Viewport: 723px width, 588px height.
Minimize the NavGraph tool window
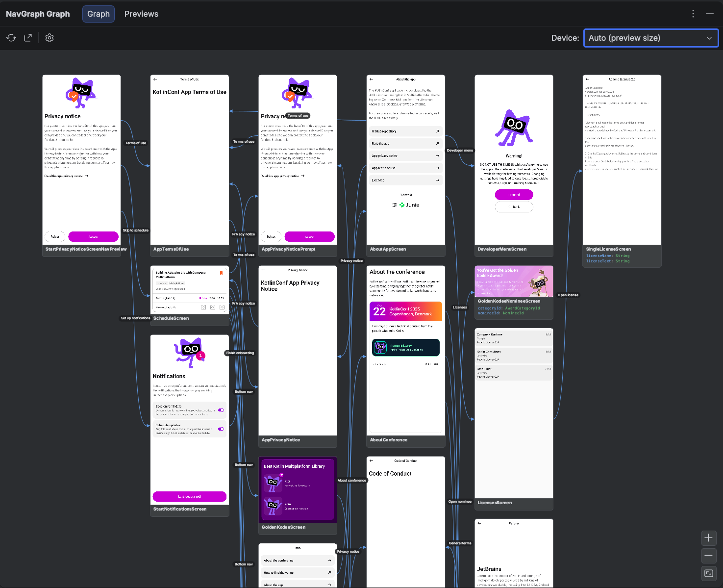tap(709, 14)
